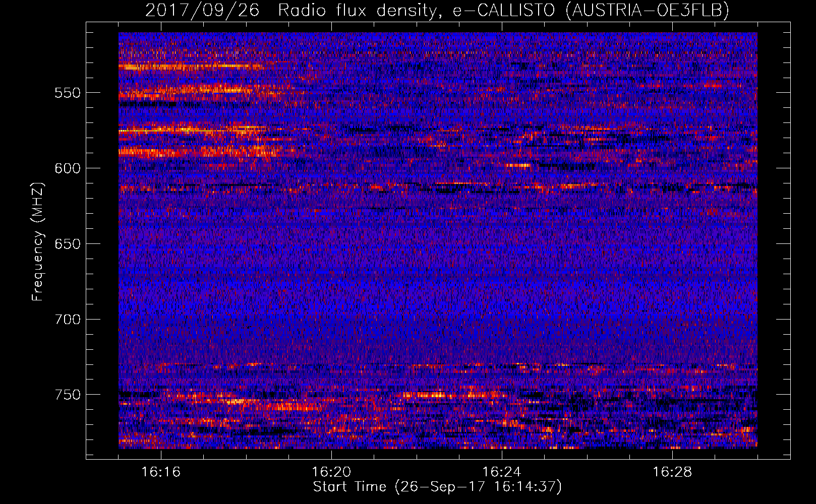Click the 16:16 time tick label

point(161,472)
